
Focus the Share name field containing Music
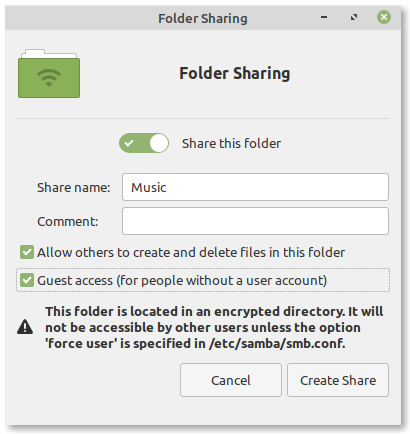(x=255, y=187)
